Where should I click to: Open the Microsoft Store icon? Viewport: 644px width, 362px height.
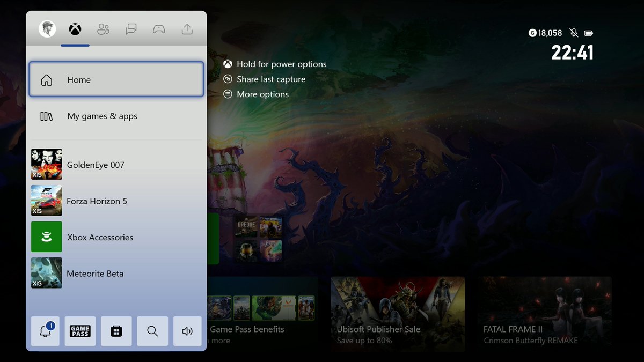pyautogui.click(x=116, y=331)
